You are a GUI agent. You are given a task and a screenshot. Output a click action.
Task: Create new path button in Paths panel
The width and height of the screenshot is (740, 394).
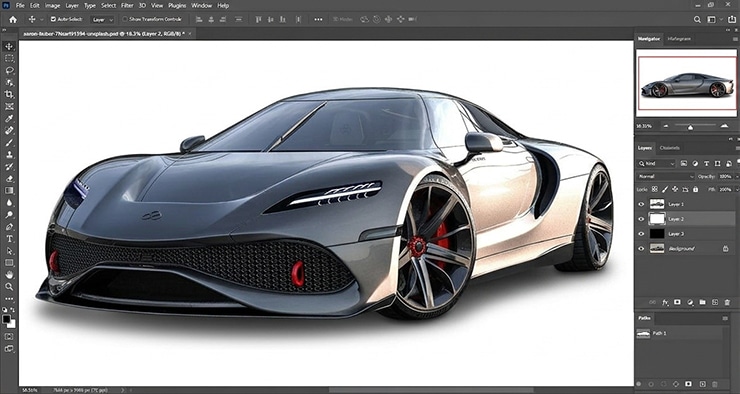click(x=702, y=385)
